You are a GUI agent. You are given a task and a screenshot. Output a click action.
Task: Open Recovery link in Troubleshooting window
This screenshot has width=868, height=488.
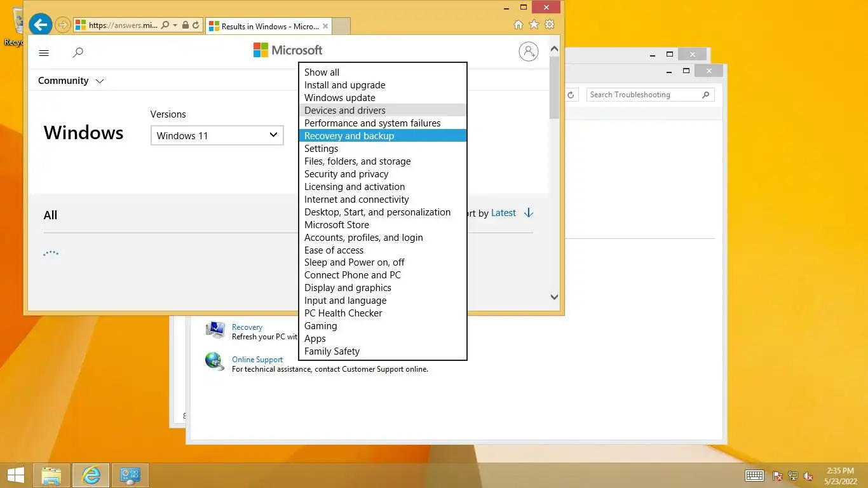247,327
